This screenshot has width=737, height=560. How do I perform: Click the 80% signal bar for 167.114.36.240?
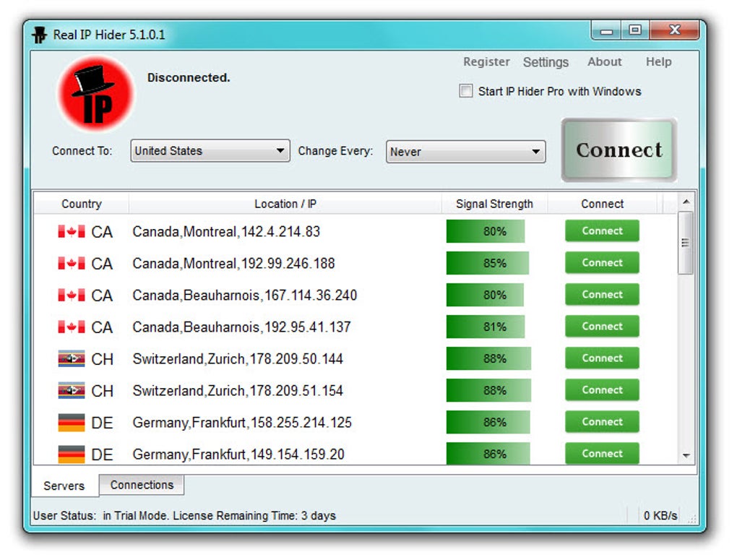point(485,296)
